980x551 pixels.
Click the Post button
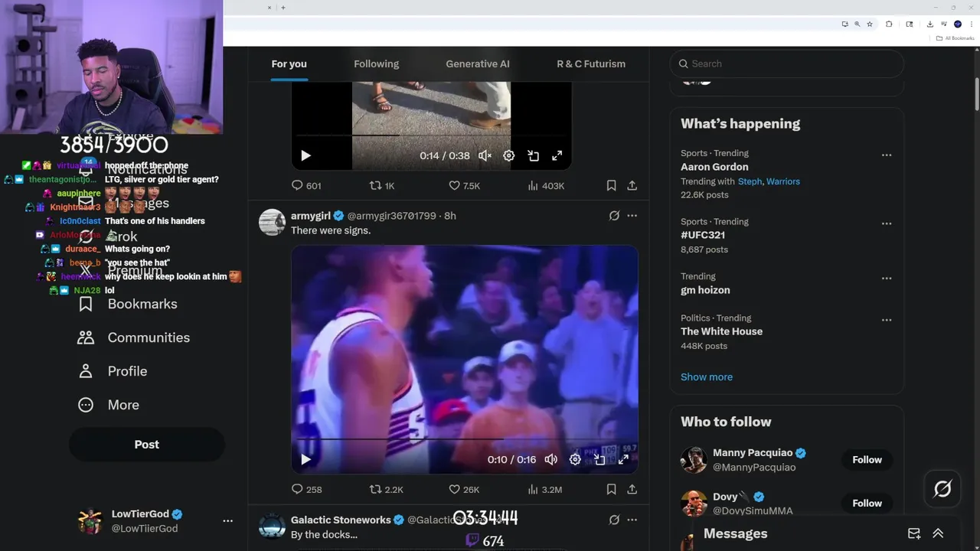147,445
